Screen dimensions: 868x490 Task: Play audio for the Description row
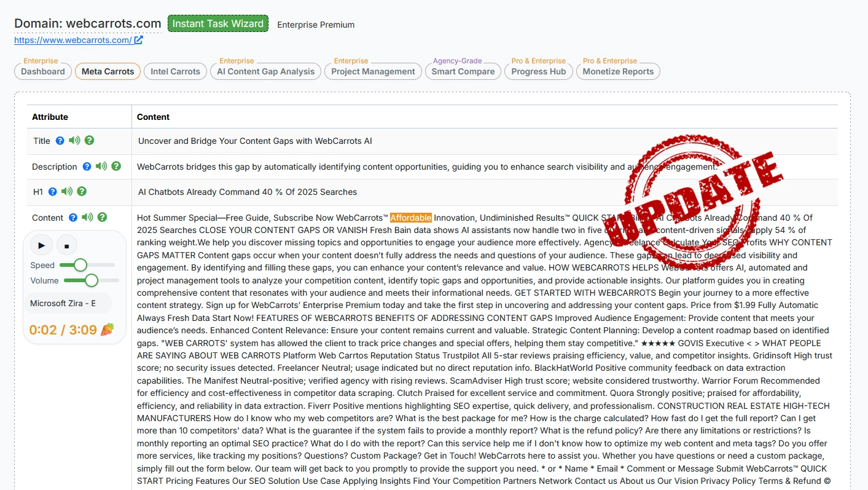pyautogui.click(x=101, y=167)
